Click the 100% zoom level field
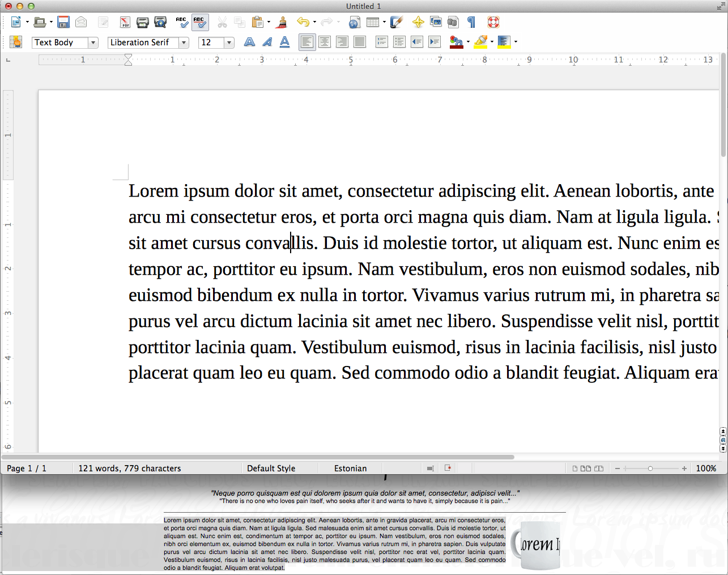The image size is (728, 575). point(706,468)
